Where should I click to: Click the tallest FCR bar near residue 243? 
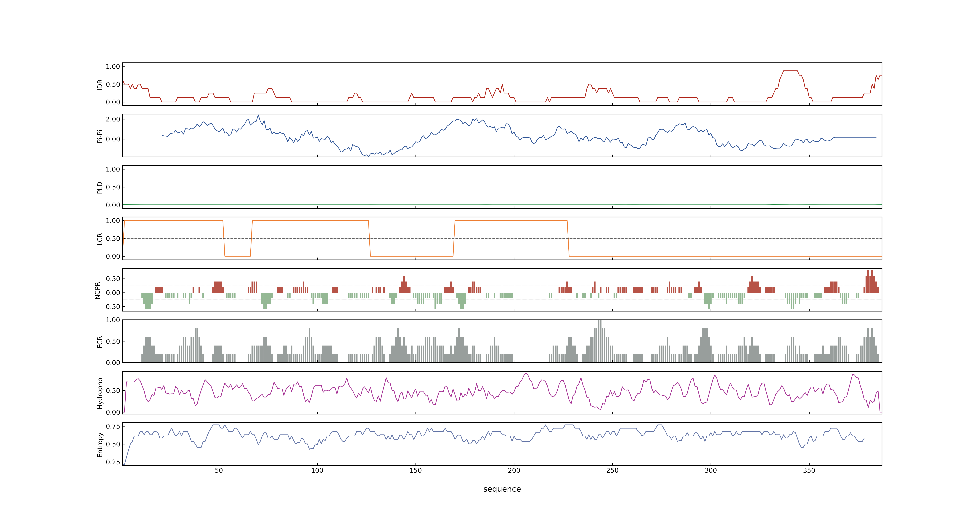click(x=600, y=341)
